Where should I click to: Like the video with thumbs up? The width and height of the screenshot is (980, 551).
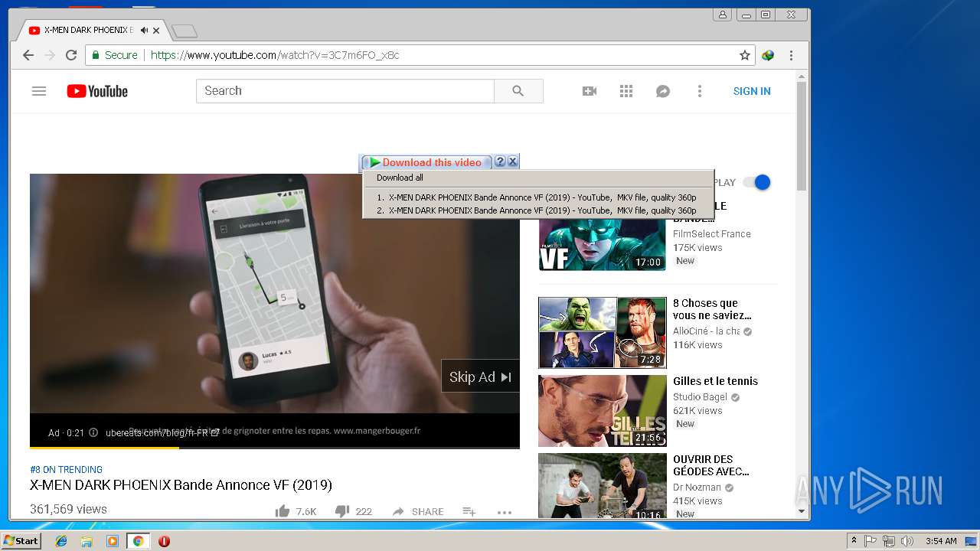tap(283, 511)
